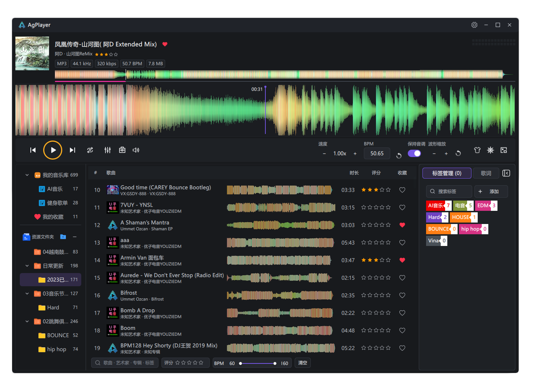Change the loop playback mode icon

90,150
